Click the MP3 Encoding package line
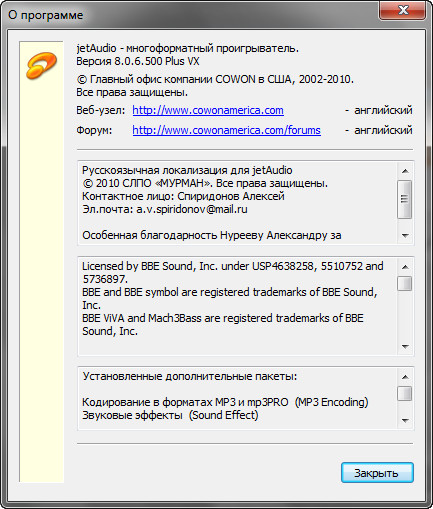Viewport: 433px width, 509px height. tap(225, 402)
